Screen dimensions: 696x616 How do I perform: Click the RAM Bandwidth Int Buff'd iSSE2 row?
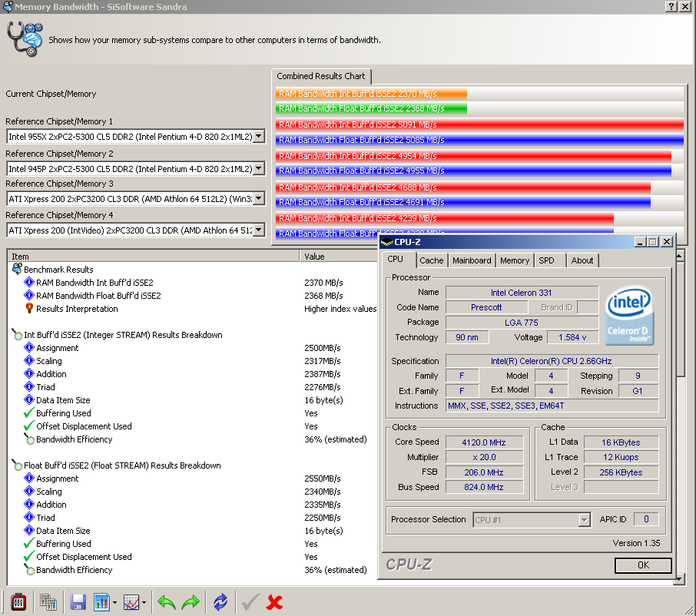(94, 283)
